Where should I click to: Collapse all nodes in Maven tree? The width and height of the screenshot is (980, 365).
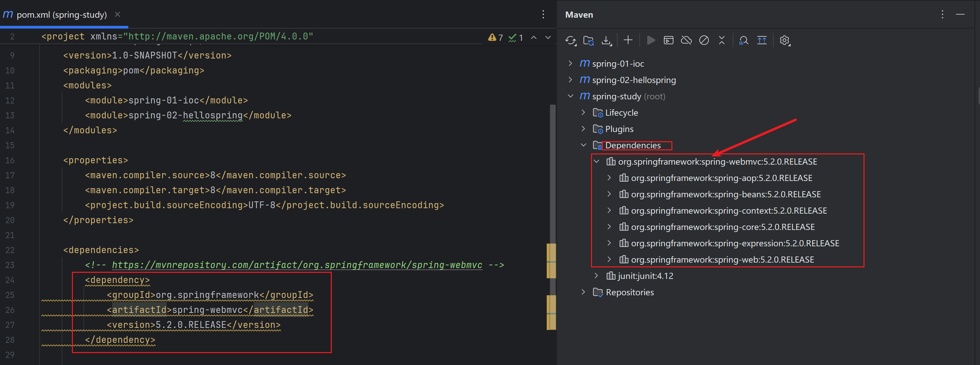coord(722,40)
